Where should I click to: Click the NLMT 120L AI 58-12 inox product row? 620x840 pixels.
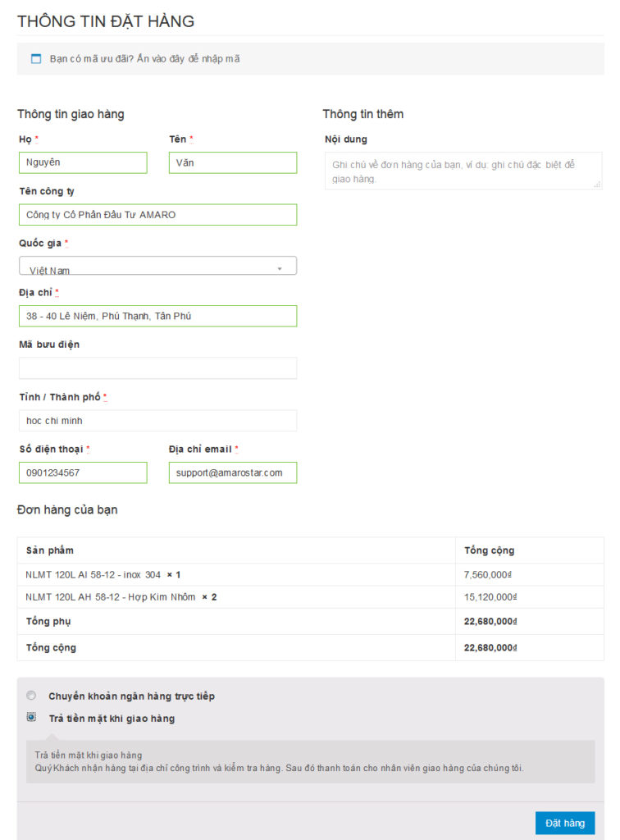pos(311,575)
